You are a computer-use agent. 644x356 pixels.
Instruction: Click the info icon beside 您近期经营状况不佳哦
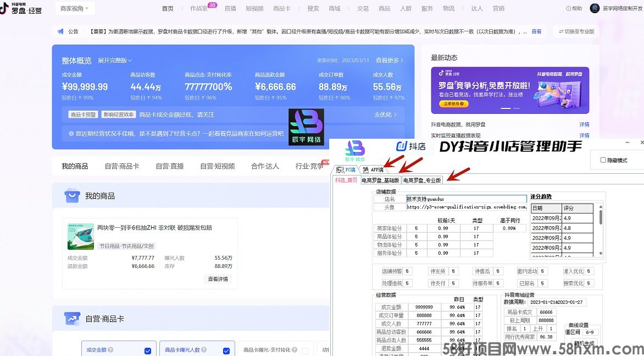pyautogui.click(x=71, y=134)
